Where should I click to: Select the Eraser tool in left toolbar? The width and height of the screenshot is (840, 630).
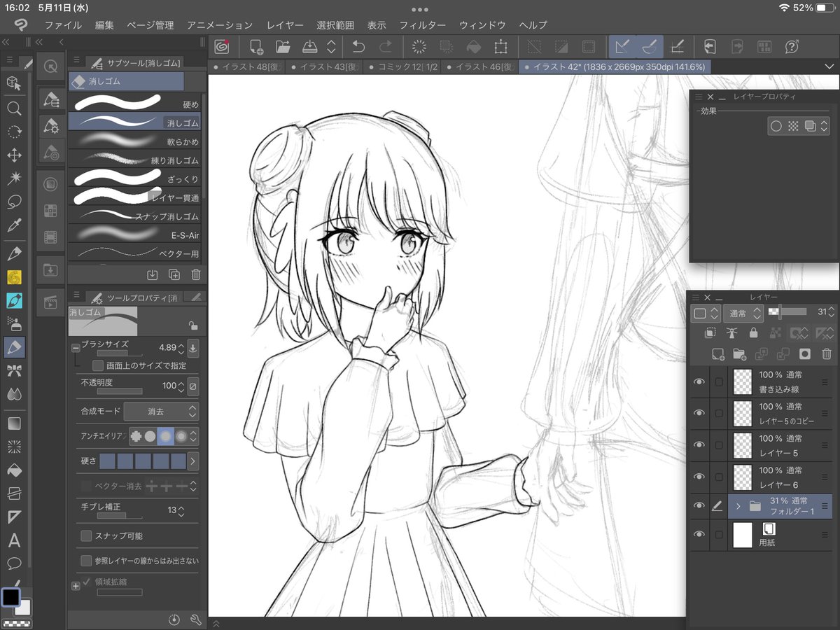(x=14, y=346)
